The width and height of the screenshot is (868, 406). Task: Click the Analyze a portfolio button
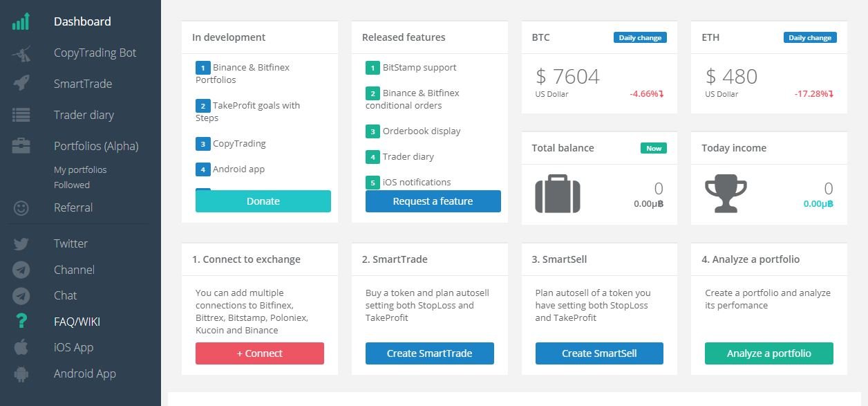[x=768, y=353]
